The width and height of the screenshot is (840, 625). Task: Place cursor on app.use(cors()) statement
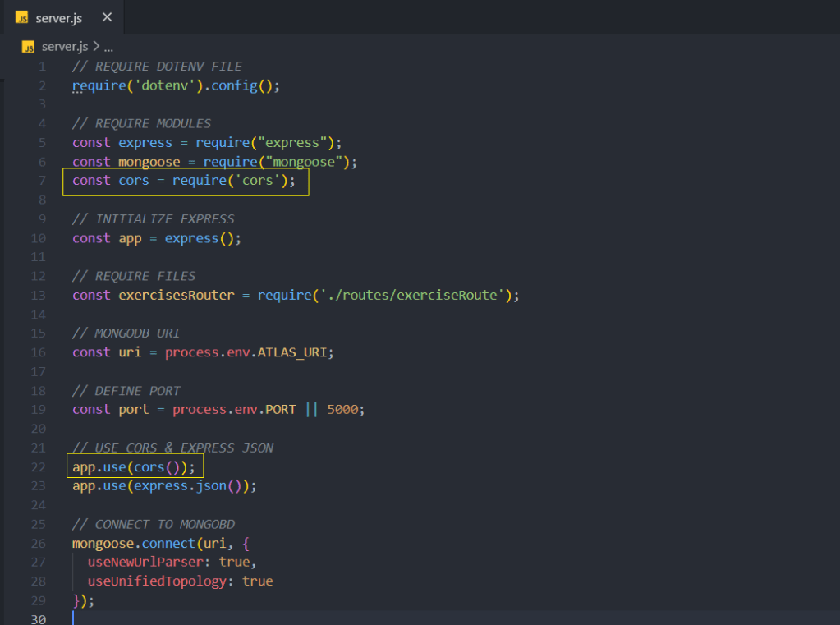135,466
